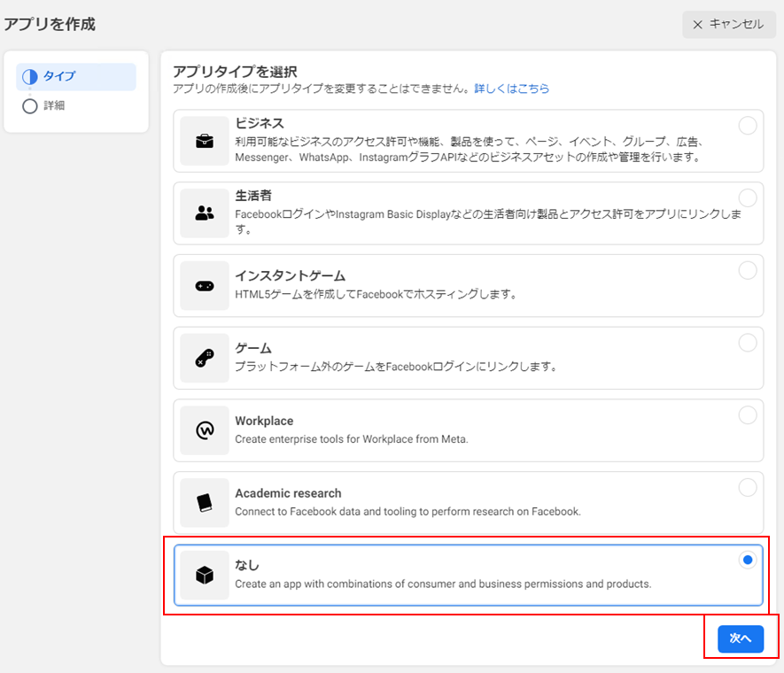
Task: Click the people icon for 生活者
Action: tap(205, 213)
